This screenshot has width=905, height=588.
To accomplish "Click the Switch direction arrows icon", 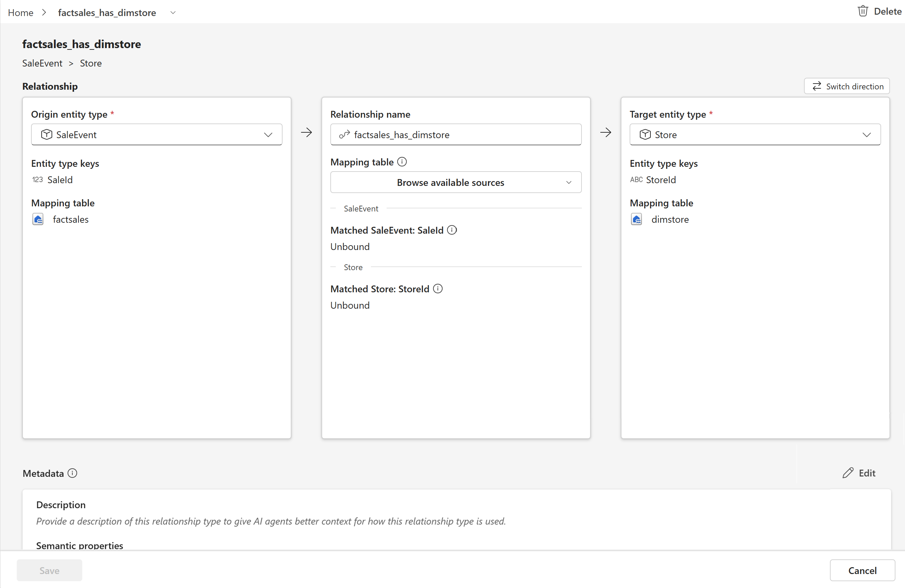I will tap(816, 86).
